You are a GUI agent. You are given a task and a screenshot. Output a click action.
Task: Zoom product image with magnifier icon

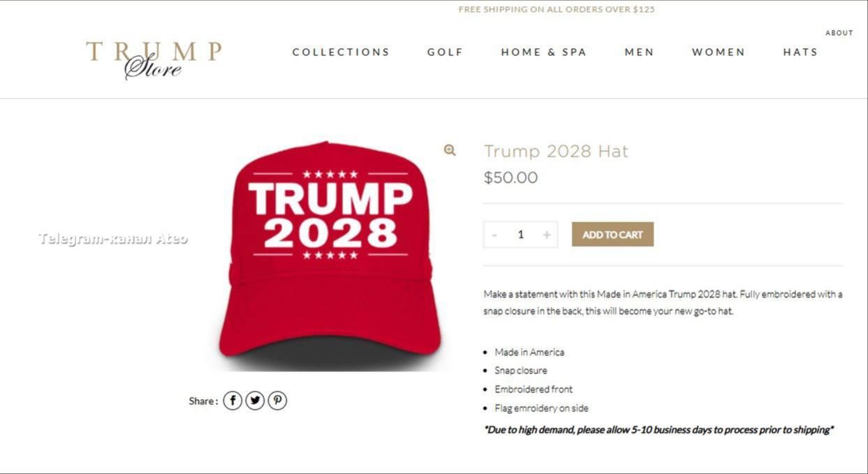point(450,150)
